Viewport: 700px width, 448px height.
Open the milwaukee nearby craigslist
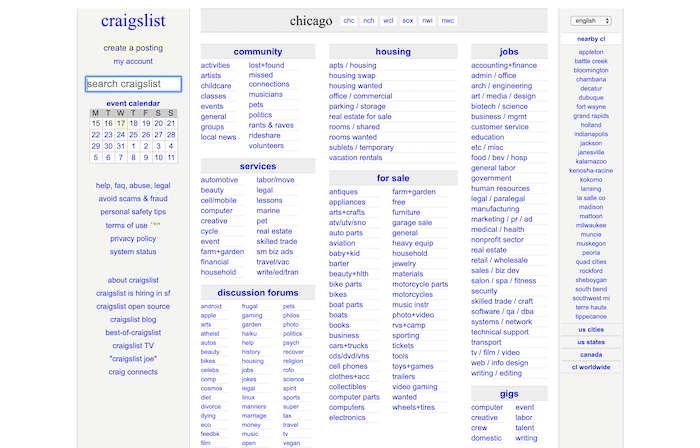point(590,225)
